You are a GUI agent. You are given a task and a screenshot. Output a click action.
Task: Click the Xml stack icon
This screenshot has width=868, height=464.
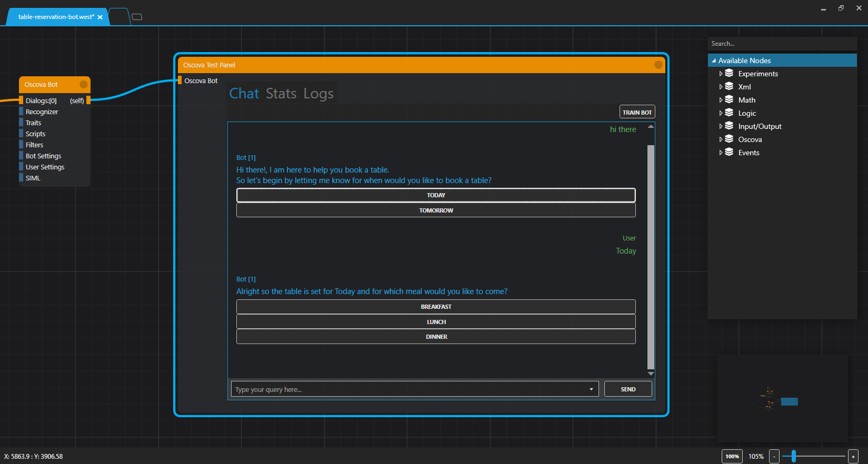(729, 86)
